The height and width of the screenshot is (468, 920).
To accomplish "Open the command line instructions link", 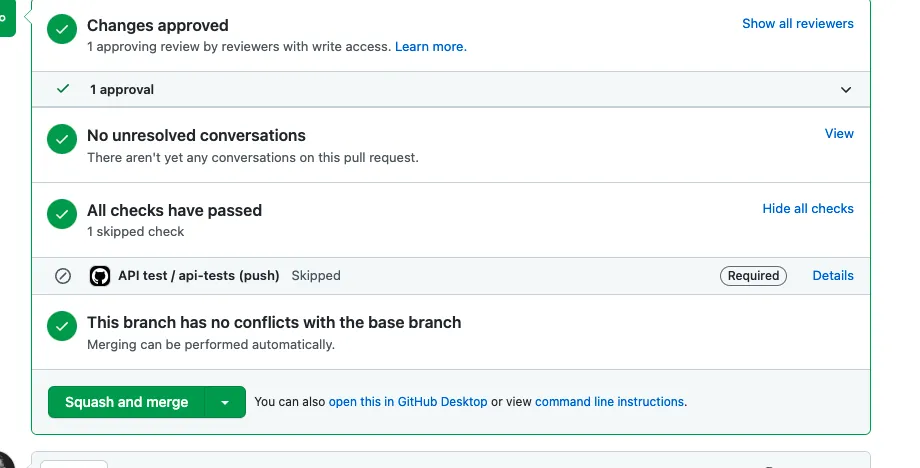I will [x=610, y=402].
